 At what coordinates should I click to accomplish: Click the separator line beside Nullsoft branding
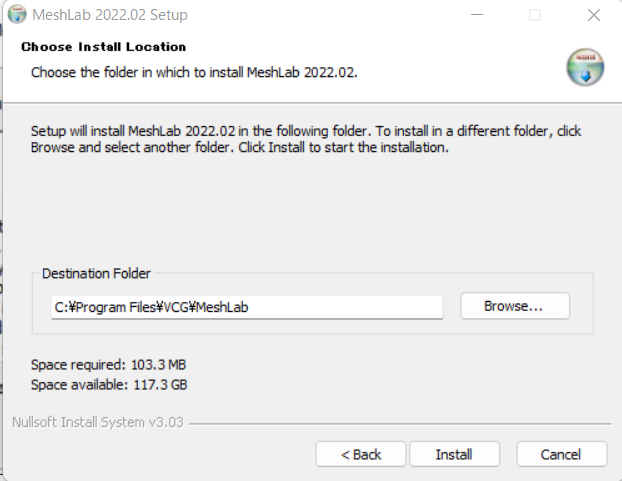pos(400,424)
